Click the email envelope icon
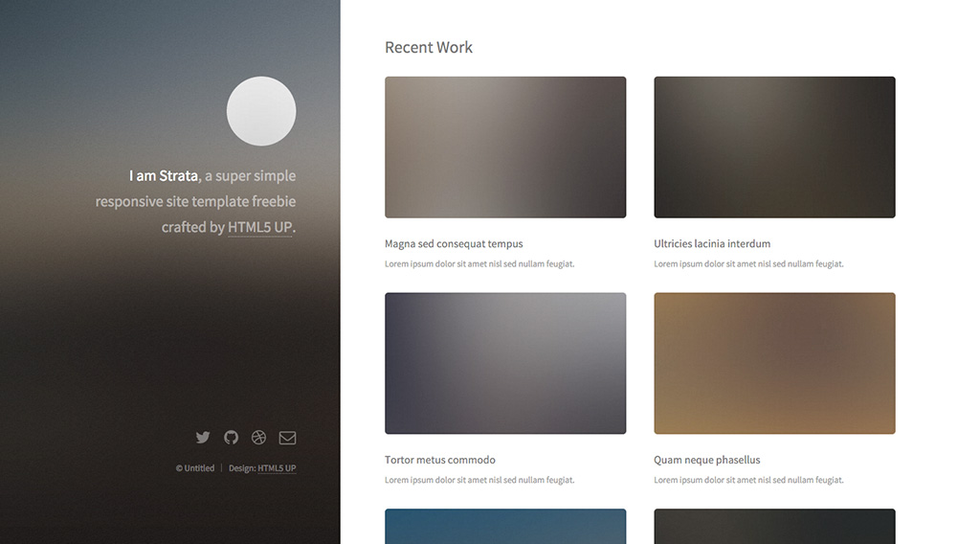The height and width of the screenshot is (544, 980). (x=287, y=438)
